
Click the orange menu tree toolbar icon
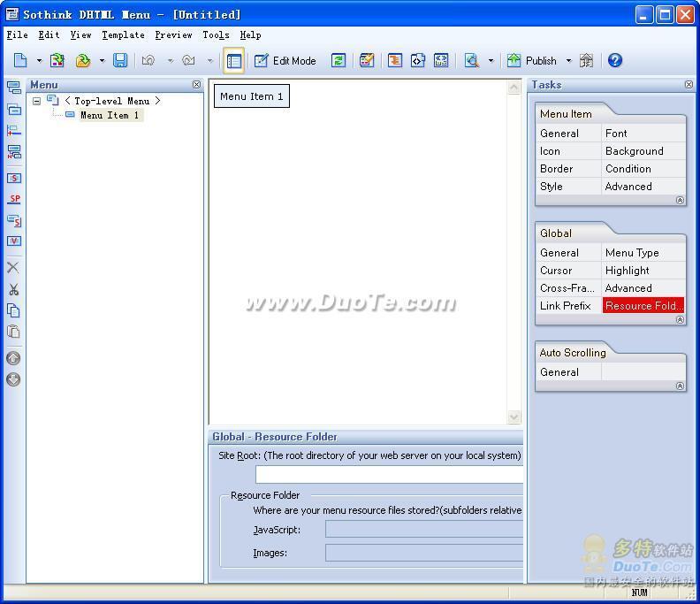click(395, 60)
